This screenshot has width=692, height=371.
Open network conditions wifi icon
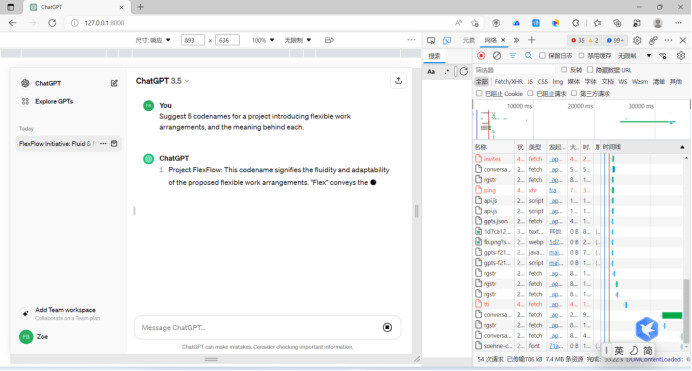[663, 56]
